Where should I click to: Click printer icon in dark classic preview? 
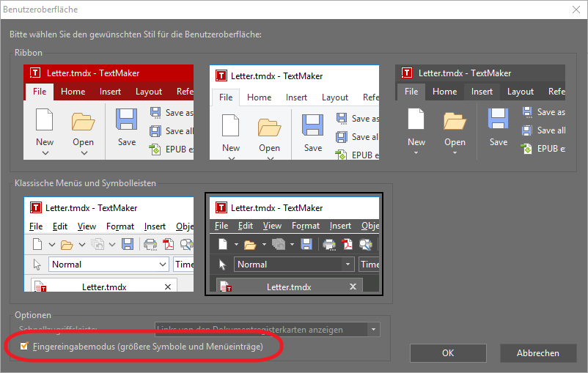(329, 245)
